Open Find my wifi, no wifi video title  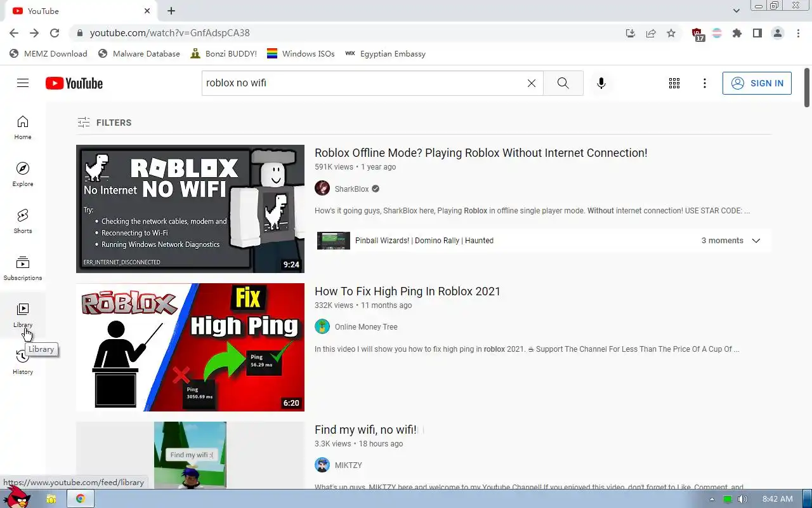click(x=365, y=430)
